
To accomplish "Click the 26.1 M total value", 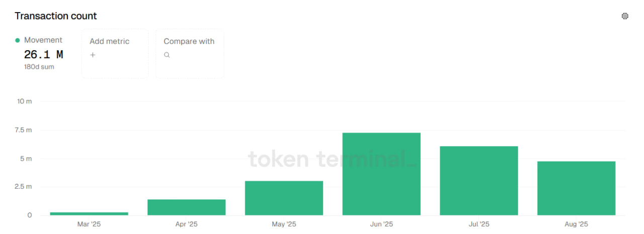I will click(x=44, y=55).
